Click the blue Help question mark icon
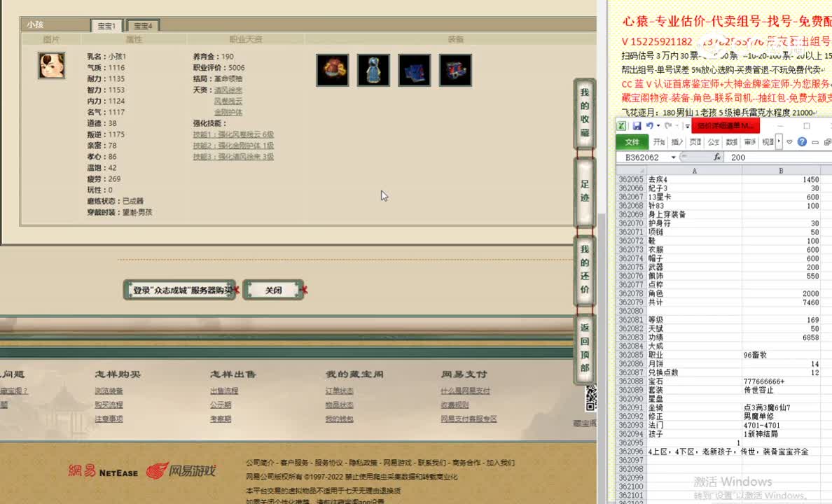Viewport: 832px width, 504px height. (x=802, y=141)
